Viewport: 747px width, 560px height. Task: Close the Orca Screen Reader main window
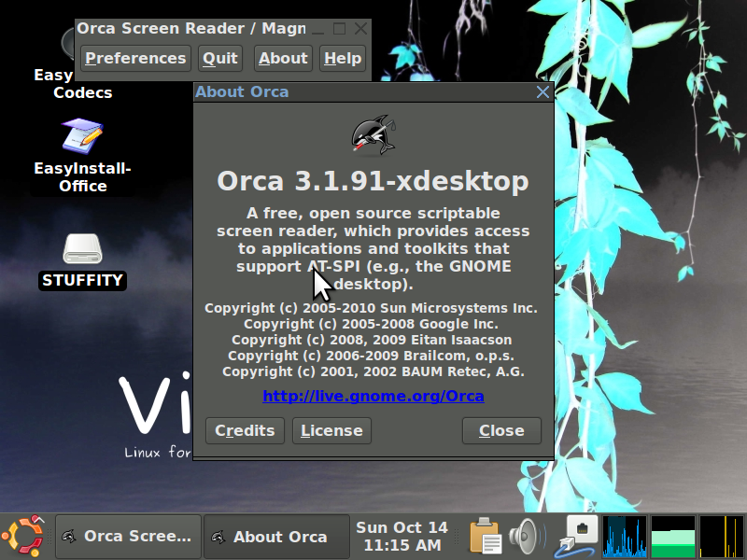(x=360, y=29)
